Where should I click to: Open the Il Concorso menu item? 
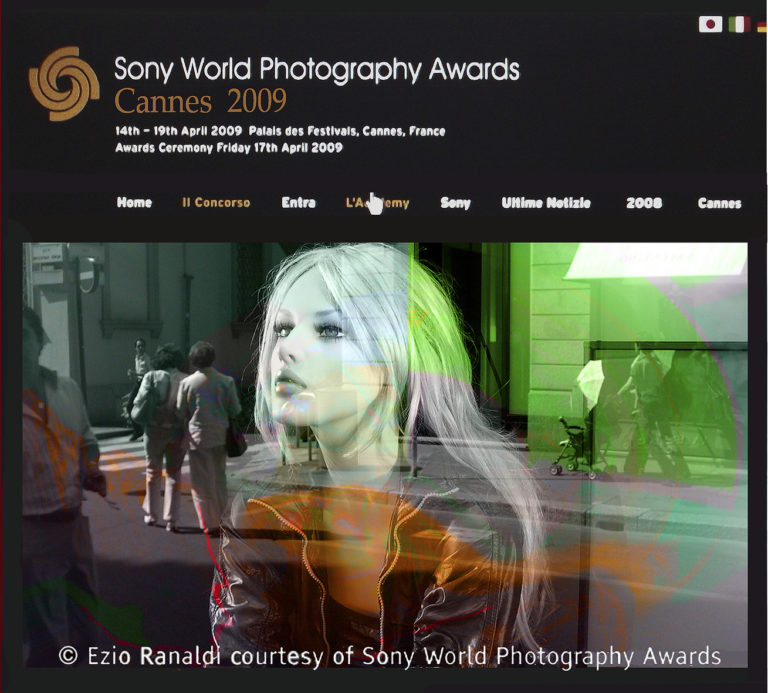click(216, 202)
